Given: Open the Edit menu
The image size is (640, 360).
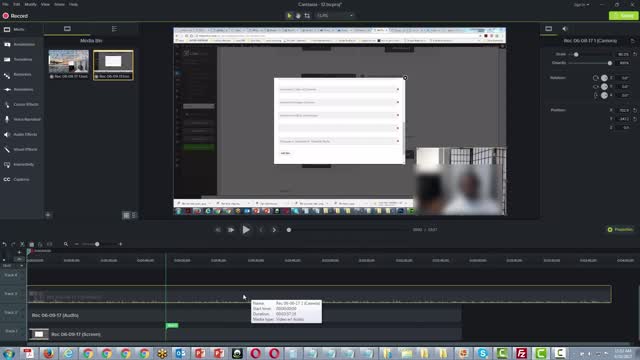Looking at the screenshot, I should 16,4.
